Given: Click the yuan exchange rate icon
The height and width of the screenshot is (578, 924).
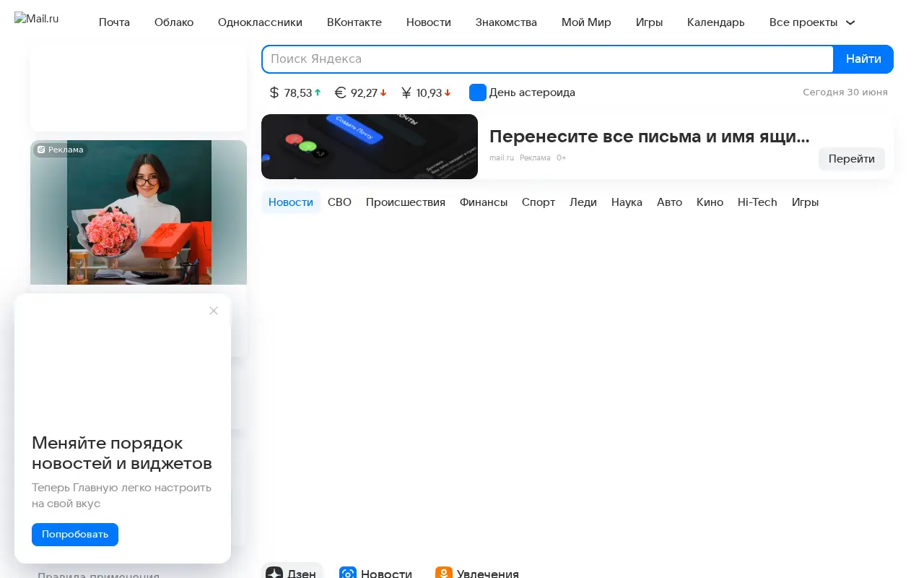Looking at the screenshot, I should click(406, 92).
